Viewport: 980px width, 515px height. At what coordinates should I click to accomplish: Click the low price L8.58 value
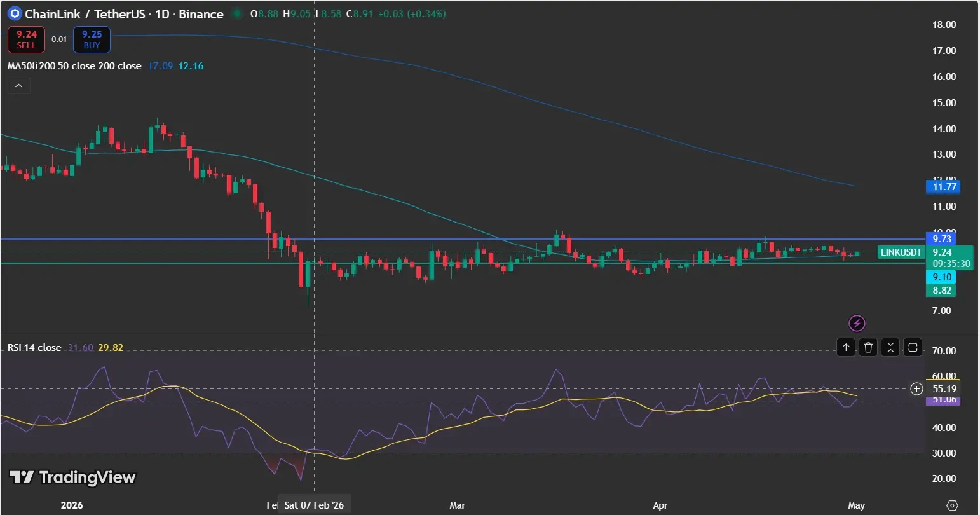pyautogui.click(x=328, y=13)
